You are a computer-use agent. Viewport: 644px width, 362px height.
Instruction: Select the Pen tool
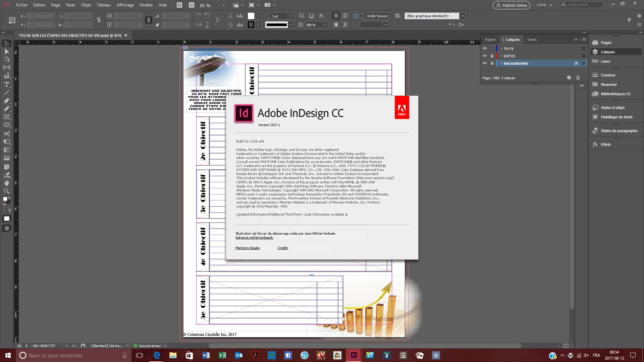coord(6,101)
